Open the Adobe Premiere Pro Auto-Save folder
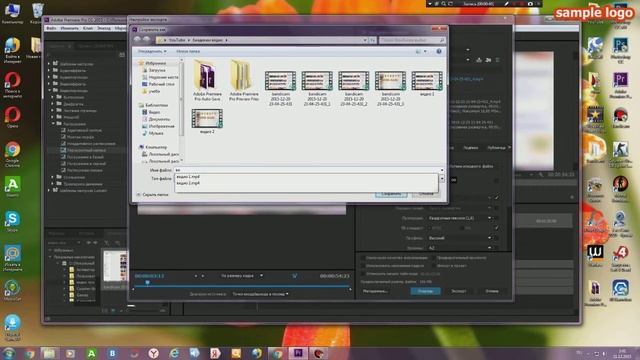The width and height of the screenshot is (640, 360). click(x=207, y=80)
